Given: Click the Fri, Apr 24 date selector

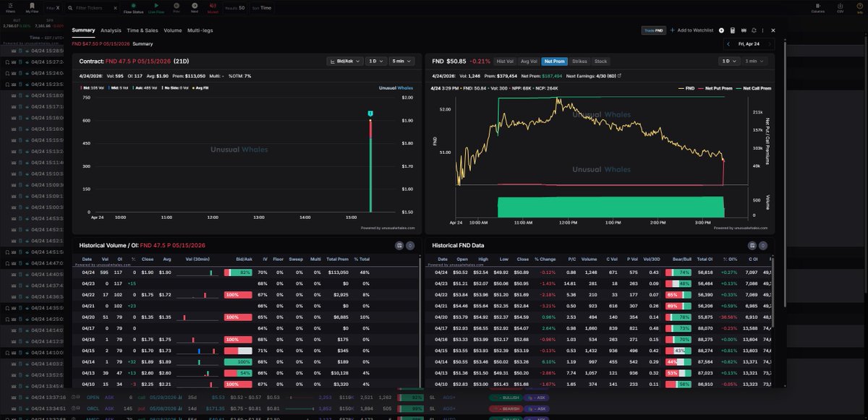Looking at the screenshot, I should pyautogui.click(x=750, y=43).
